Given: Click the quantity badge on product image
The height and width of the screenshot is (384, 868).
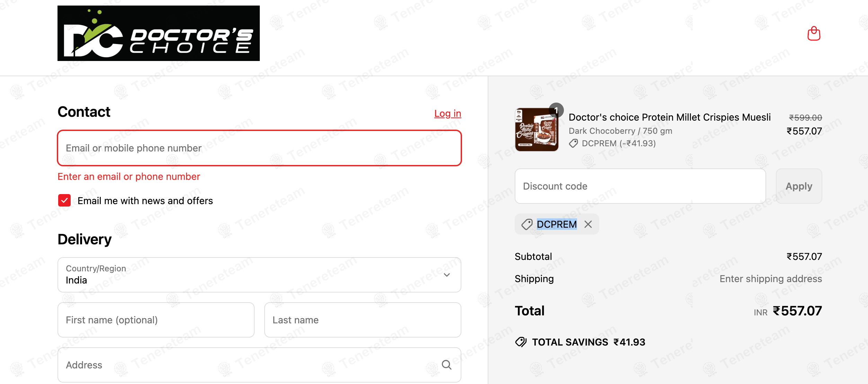Looking at the screenshot, I should coord(556,110).
